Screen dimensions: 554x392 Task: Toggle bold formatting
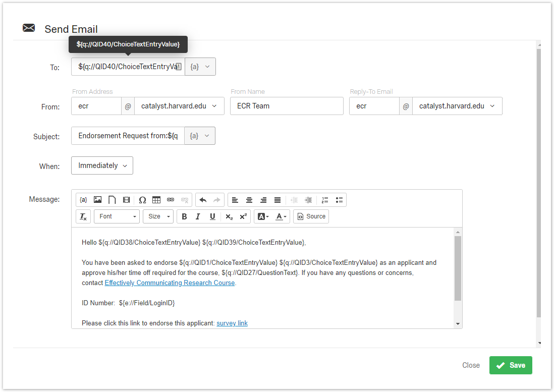click(x=184, y=216)
